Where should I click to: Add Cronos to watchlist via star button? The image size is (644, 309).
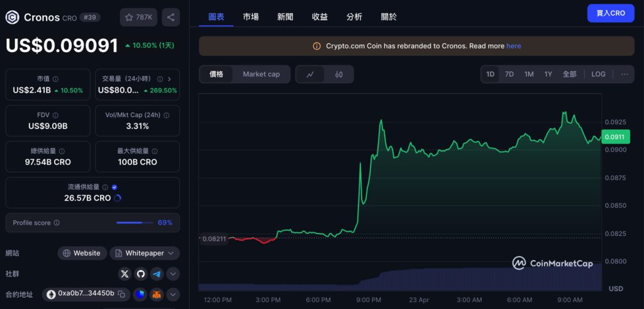pyautogui.click(x=138, y=17)
